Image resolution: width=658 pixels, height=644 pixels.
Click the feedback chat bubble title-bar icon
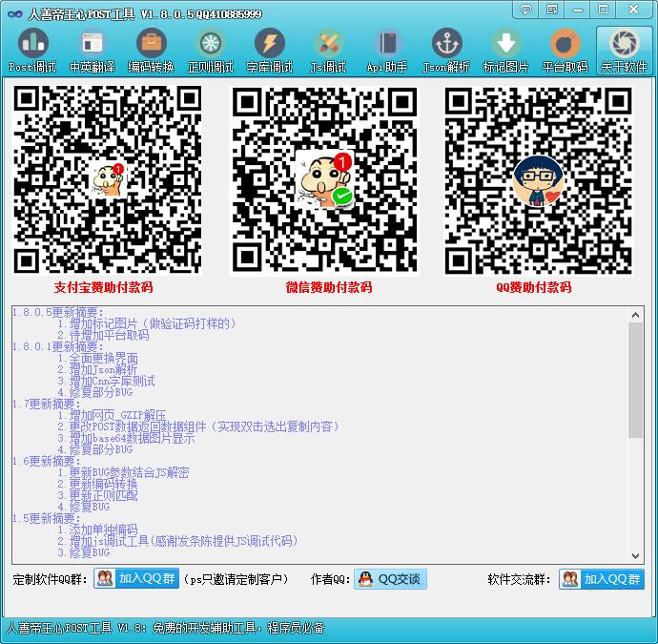[525, 10]
